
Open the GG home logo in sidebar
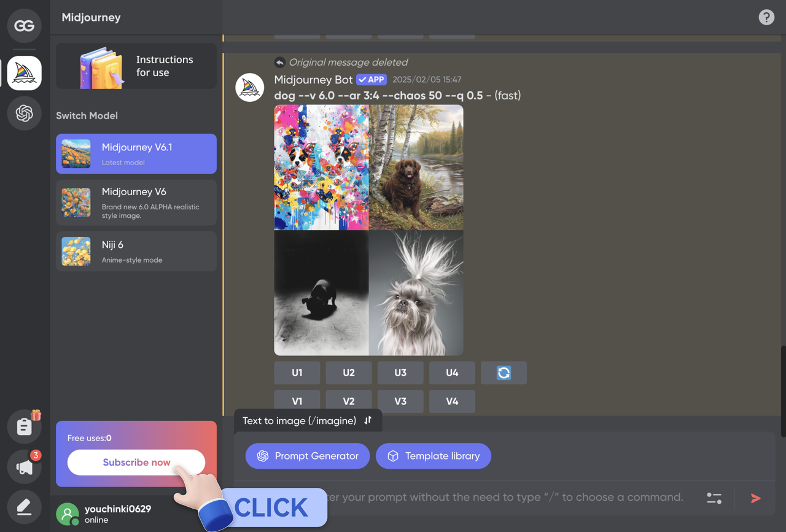coord(25,26)
